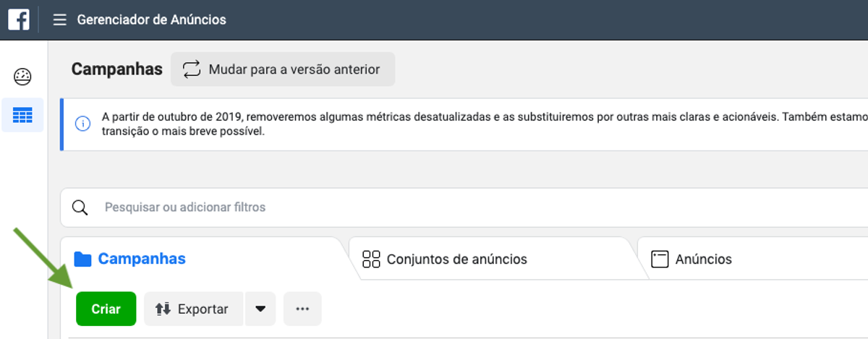Click the Exportar button
The height and width of the screenshot is (339, 868).
tap(194, 309)
